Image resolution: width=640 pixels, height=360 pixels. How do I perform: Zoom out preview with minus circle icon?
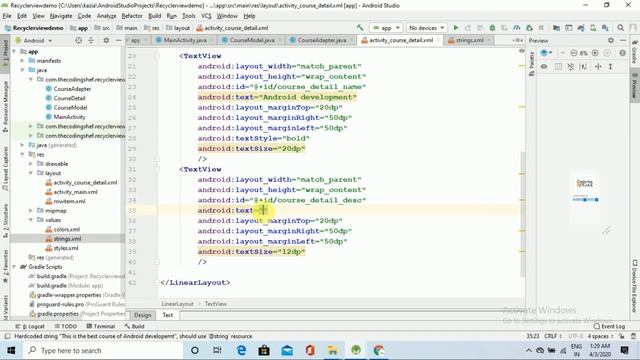click(573, 53)
